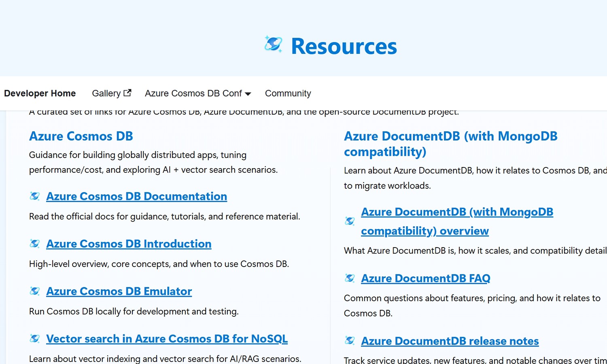The image size is (607, 364).
Task: Open the Azure Cosmos DB Conf menu
Action: 193,93
